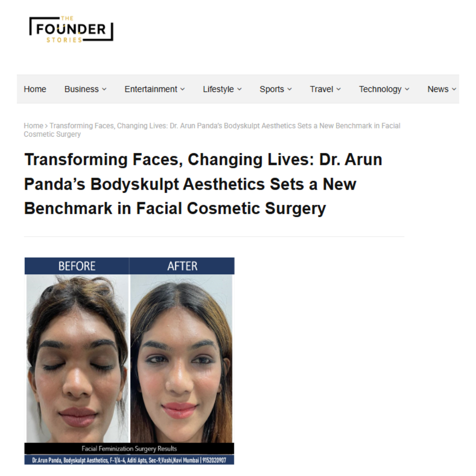Expand the Business dropdown chevron
This screenshot has width=476, height=476.
[x=104, y=89]
